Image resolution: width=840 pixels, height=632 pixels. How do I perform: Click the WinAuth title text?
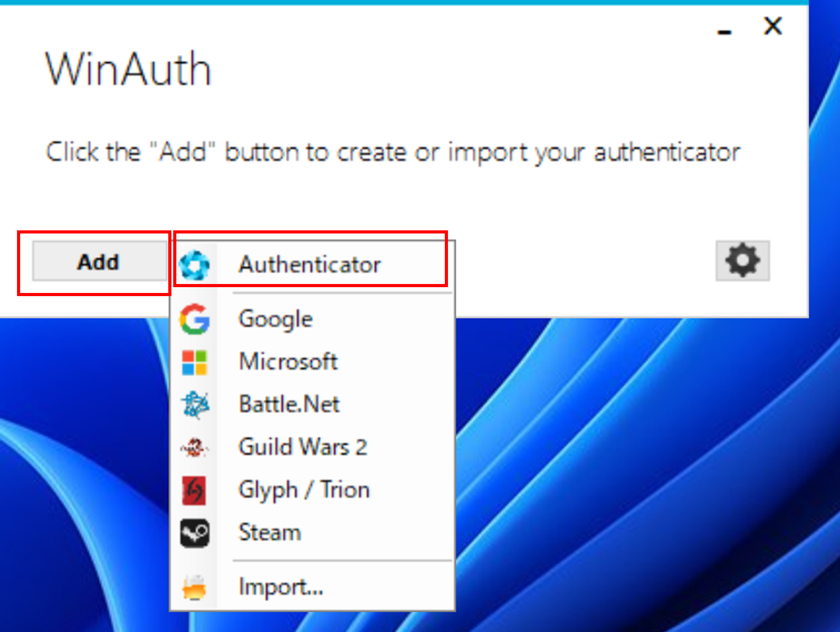click(x=128, y=68)
